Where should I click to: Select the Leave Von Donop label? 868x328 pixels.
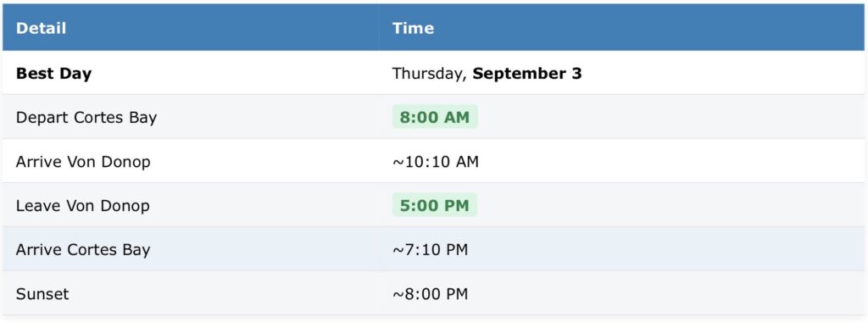[x=83, y=206]
